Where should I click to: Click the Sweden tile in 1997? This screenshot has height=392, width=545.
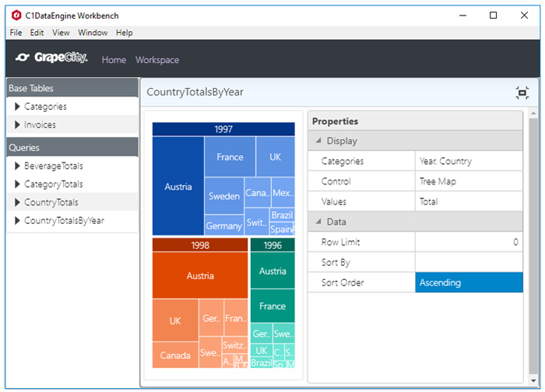pos(224,196)
